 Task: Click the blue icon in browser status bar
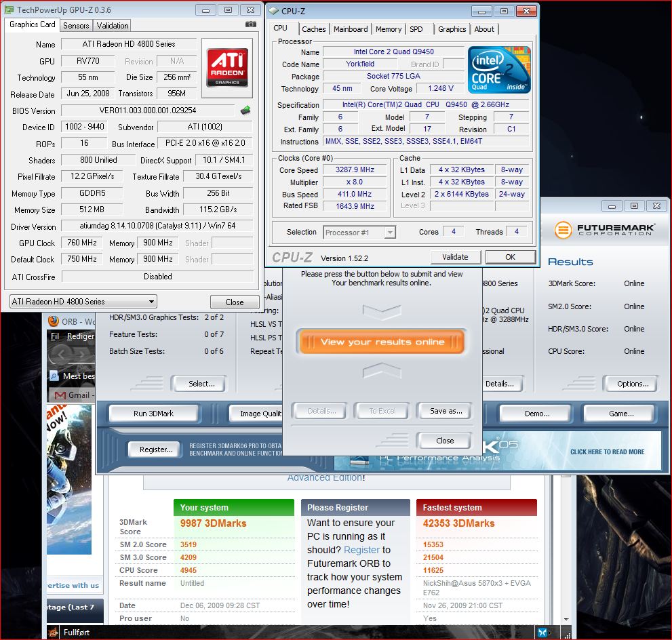point(542,633)
